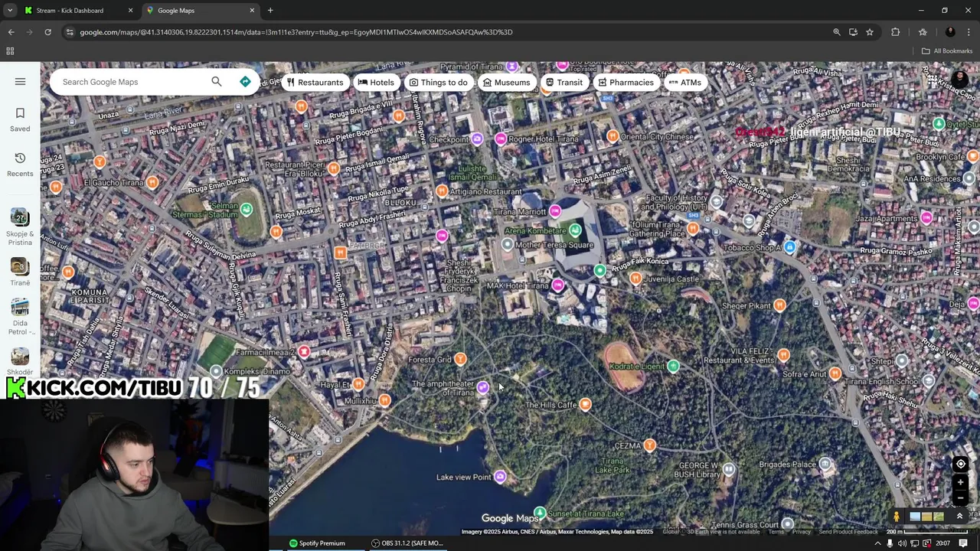Open the All Bookmarks folder
The width and height of the screenshot is (980, 551).
pyautogui.click(x=947, y=51)
